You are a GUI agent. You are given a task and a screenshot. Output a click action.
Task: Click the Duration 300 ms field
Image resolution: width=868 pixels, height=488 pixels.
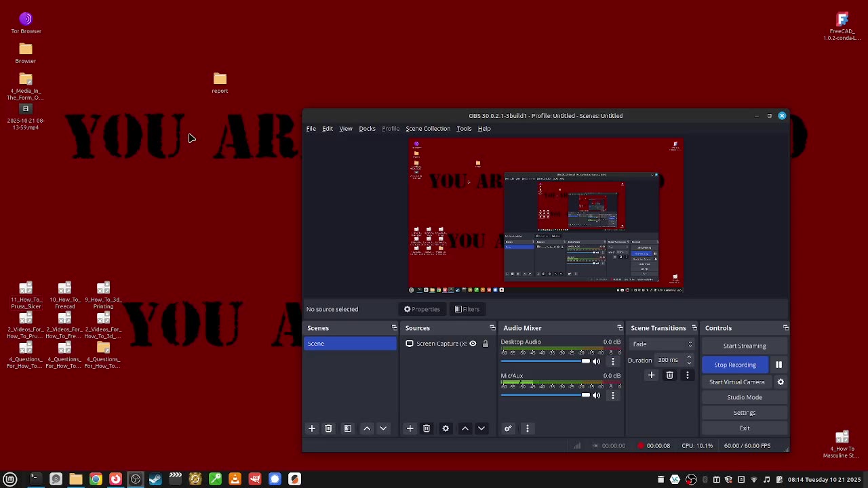tap(674, 361)
